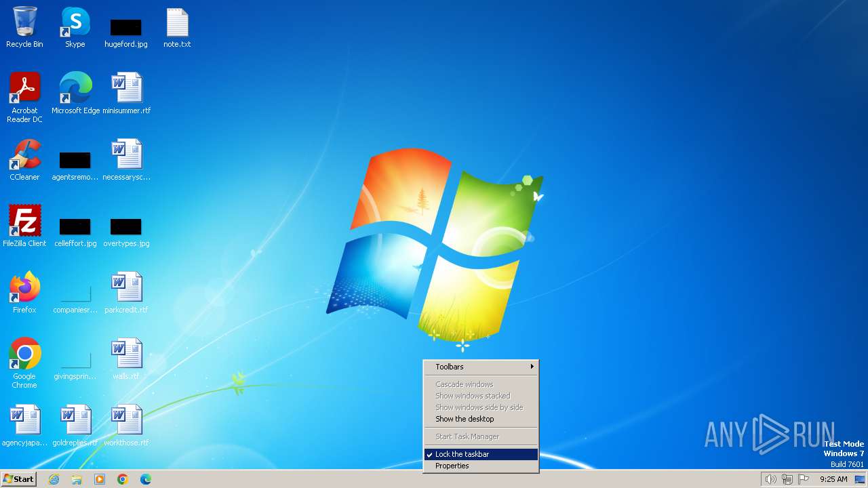Choose Show windows stacked entry
This screenshot has width=868, height=488.
[481, 396]
